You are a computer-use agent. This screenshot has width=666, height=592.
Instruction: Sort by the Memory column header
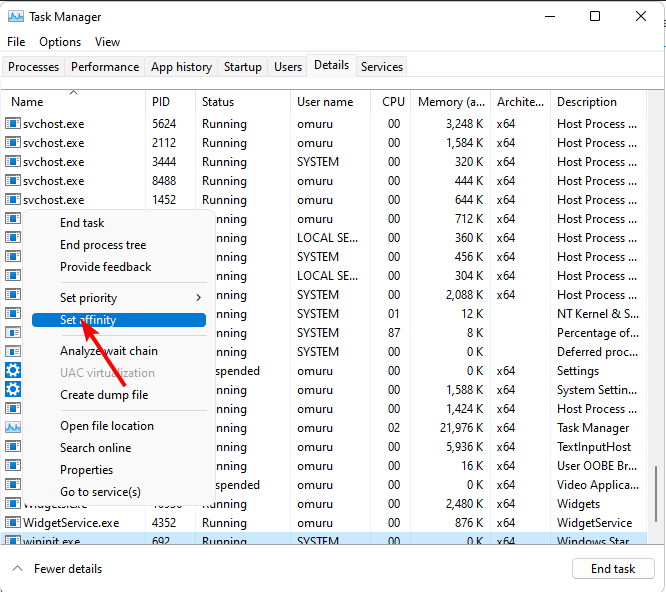[x=450, y=102]
